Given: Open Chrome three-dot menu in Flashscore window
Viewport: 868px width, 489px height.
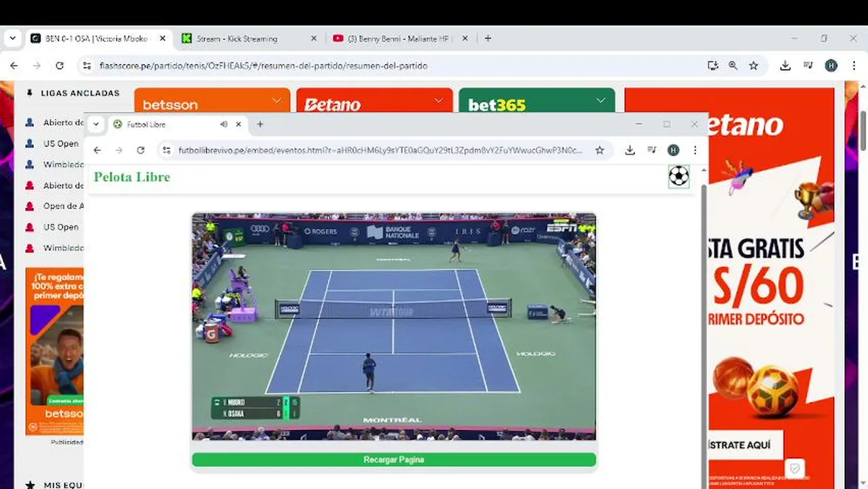Looking at the screenshot, I should (854, 66).
